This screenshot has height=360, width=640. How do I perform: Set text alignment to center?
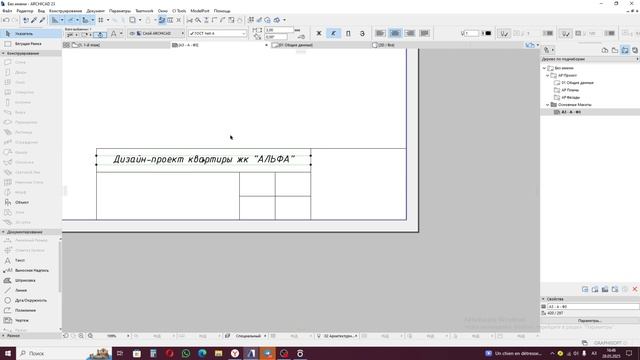pos(395,33)
